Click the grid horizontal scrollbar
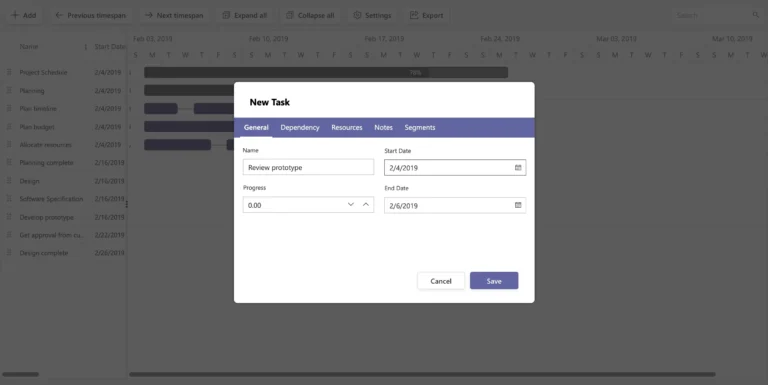Viewport: 768px width, 385px height. 21,374
